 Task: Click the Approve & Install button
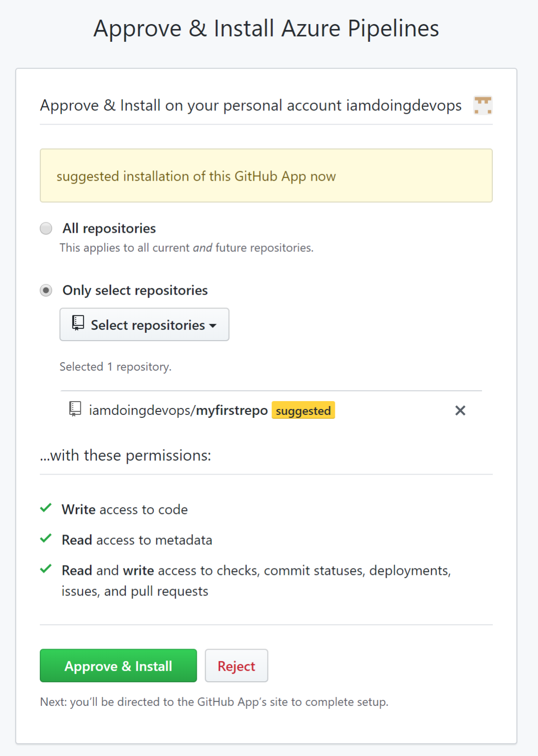pyautogui.click(x=118, y=665)
